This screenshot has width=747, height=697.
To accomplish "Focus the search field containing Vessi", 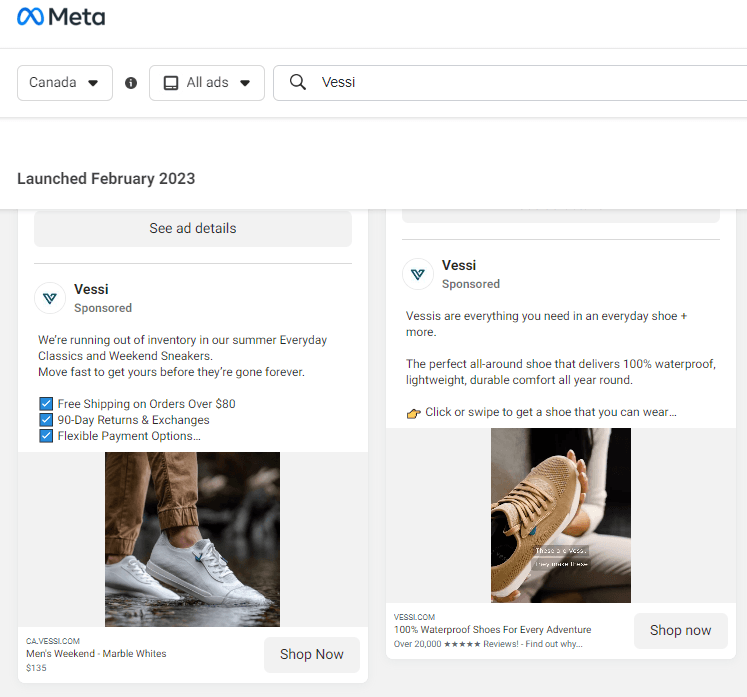I will click(510, 83).
